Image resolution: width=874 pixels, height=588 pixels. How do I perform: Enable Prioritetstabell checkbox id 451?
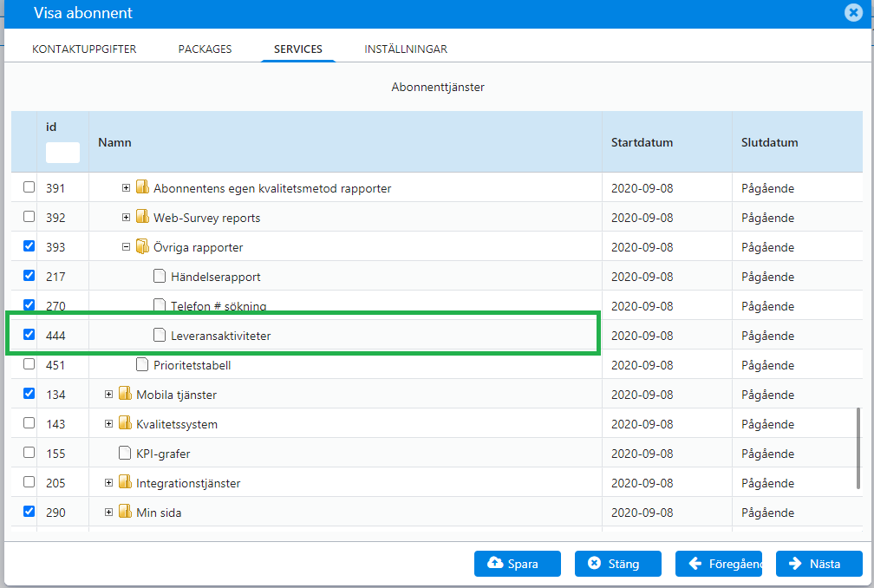click(29, 364)
